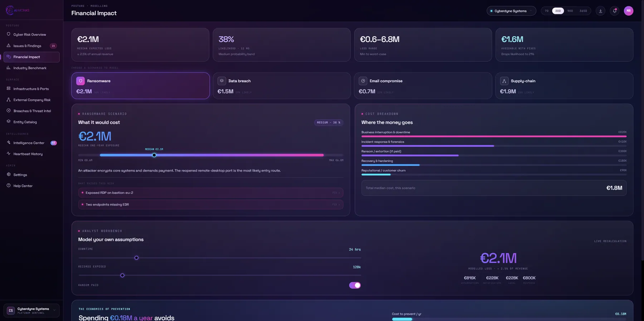The width and height of the screenshot is (644, 321).
Task: Click the Supply-chain network icon
Action: tap(504, 81)
